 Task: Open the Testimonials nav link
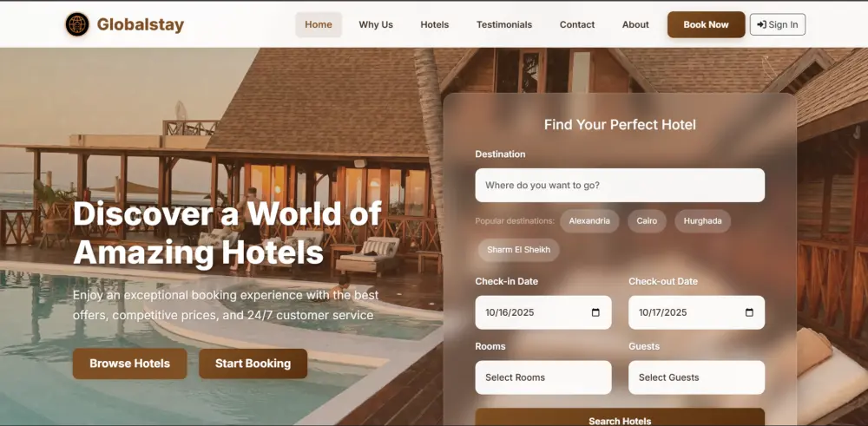coord(504,24)
